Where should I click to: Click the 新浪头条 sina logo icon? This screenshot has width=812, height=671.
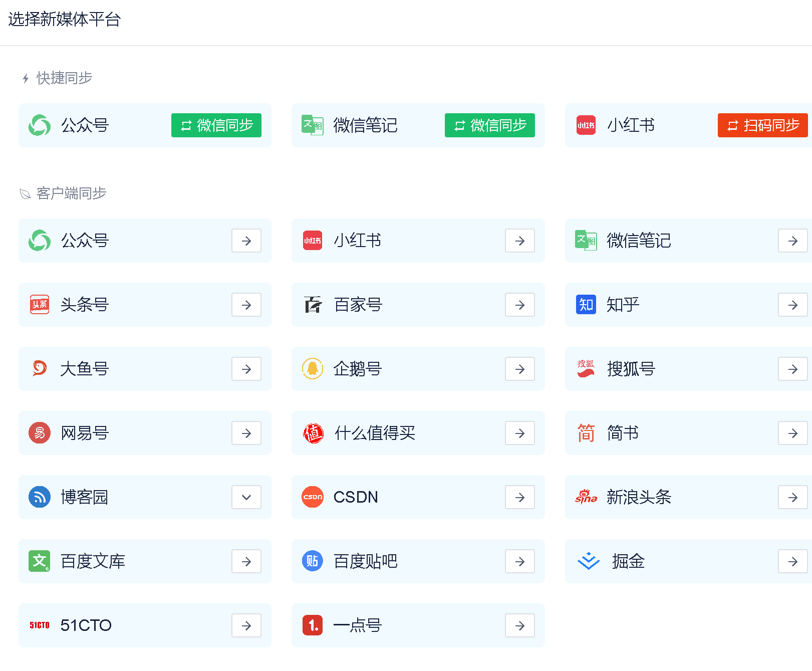(586, 497)
